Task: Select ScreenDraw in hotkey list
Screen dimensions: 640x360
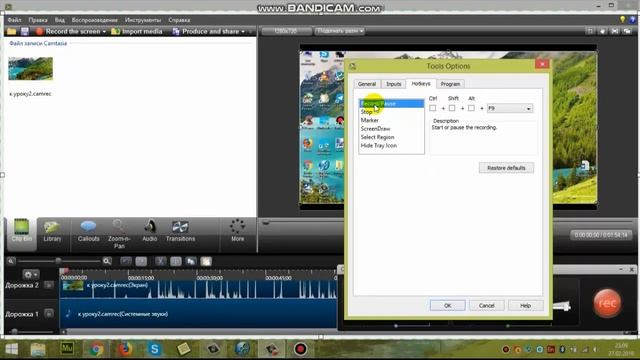Action: [391, 129]
